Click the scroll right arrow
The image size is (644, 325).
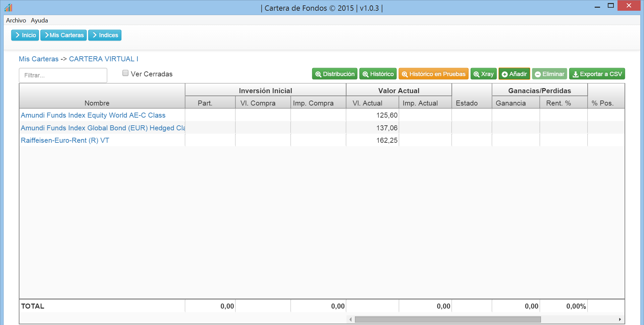point(620,320)
